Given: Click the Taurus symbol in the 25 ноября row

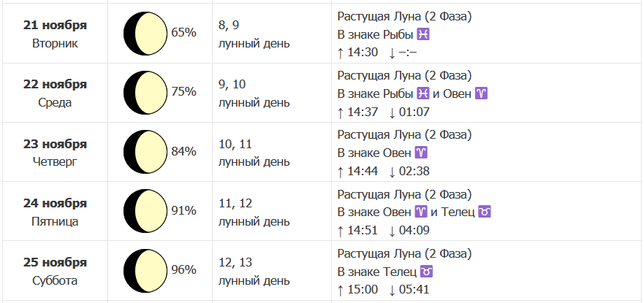Looking at the screenshot, I should point(427,272).
